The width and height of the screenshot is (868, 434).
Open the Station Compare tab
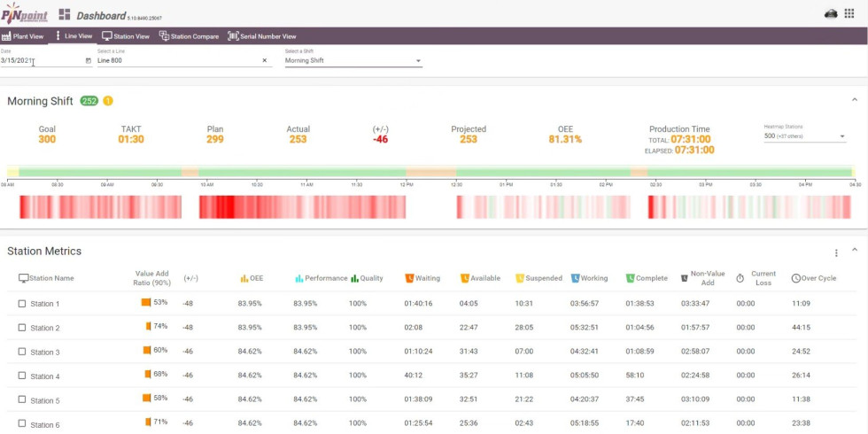pyautogui.click(x=189, y=36)
